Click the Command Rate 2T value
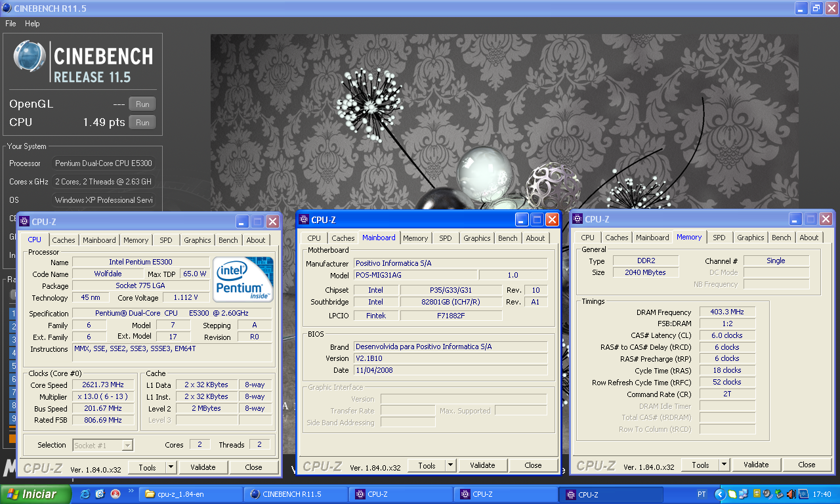840x504 pixels. [x=727, y=394]
